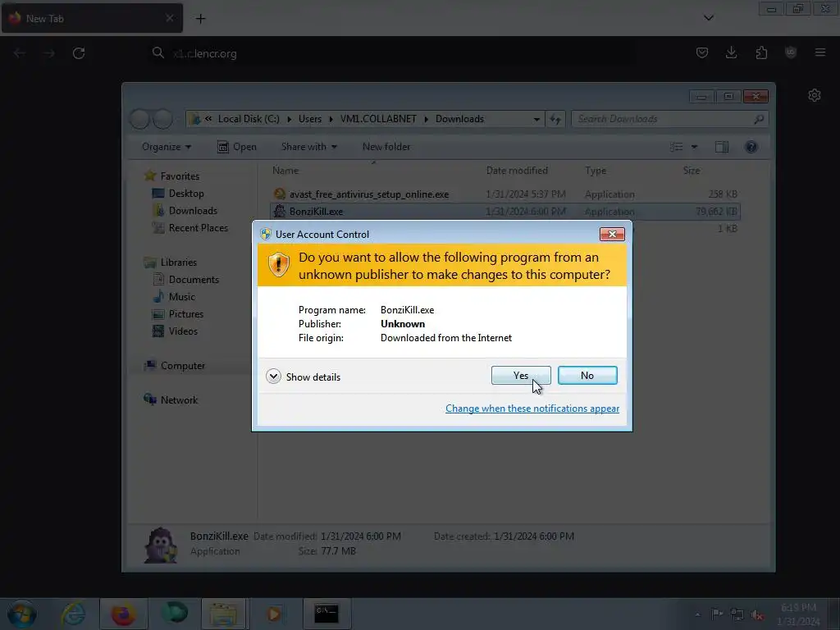Close the User Account Control dialog
Screen dimensions: 840x630
point(612,234)
